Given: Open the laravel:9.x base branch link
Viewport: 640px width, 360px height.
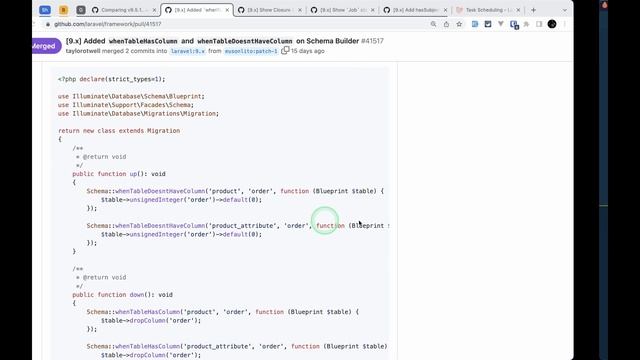Looking at the screenshot, I should coord(188,51).
